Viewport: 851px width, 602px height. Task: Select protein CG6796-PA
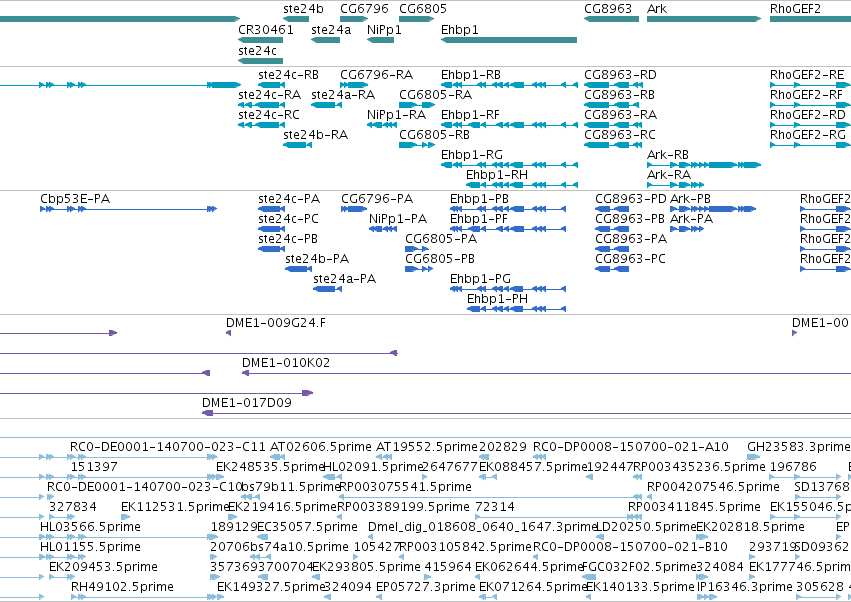377,199
